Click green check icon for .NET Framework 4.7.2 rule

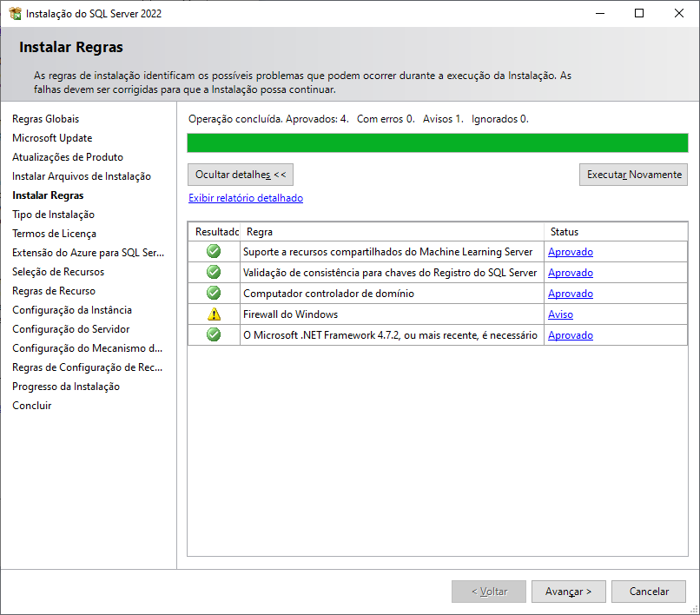coord(214,335)
